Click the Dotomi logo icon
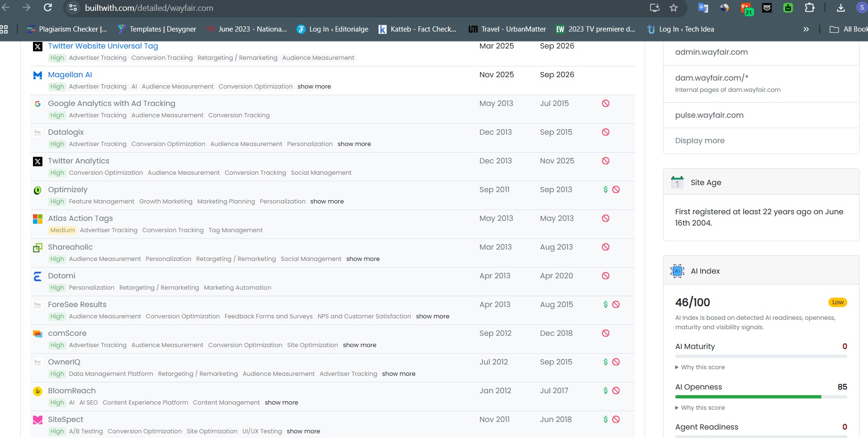868x438 pixels. tap(38, 276)
